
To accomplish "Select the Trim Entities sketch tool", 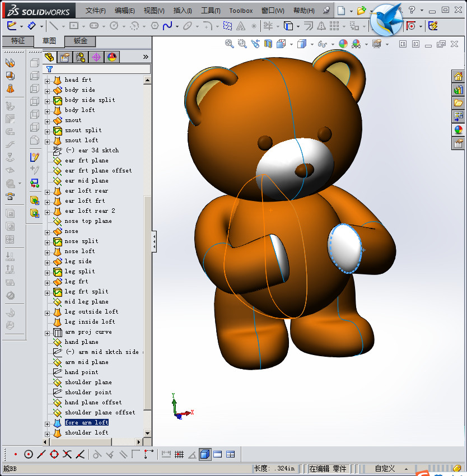I will tap(268, 26).
